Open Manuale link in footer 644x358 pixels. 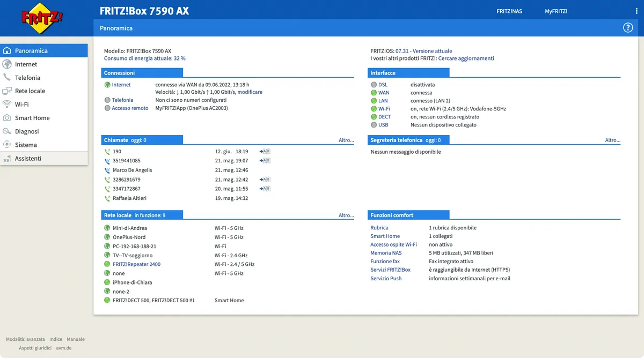[x=76, y=339]
